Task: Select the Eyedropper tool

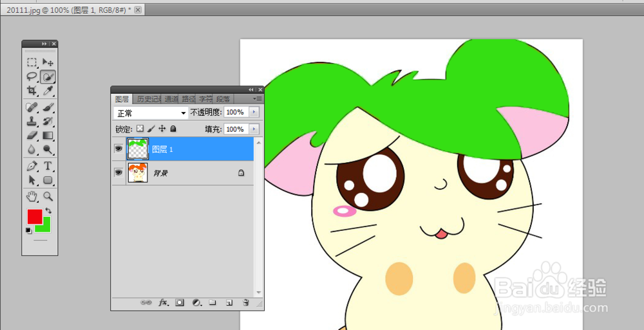Action: pyautogui.click(x=48, y=90)
